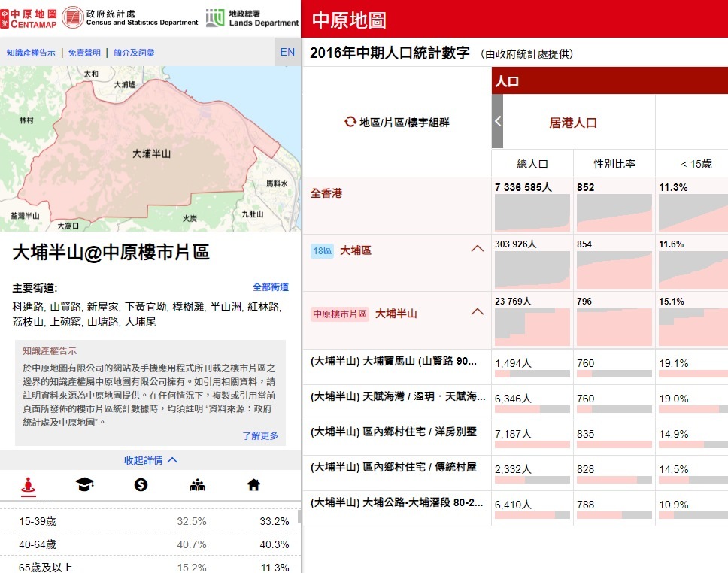Viewport: 728px width, 573px height.
Task: Click the 19.1% cell for 大埔寶馬山
Action: [692, 367]
